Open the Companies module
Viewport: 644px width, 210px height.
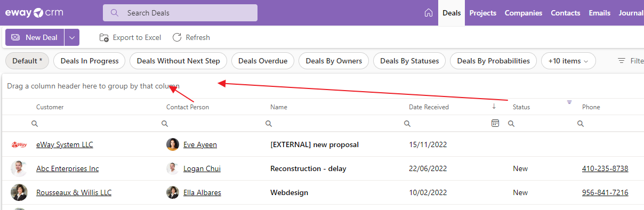[x=524, y=13]
